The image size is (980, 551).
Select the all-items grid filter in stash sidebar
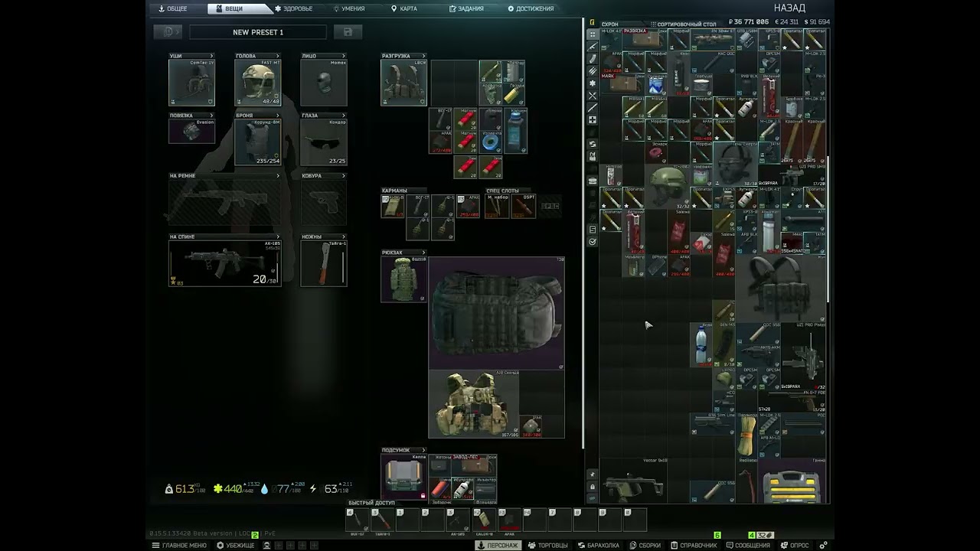click(x=592, y=34)
